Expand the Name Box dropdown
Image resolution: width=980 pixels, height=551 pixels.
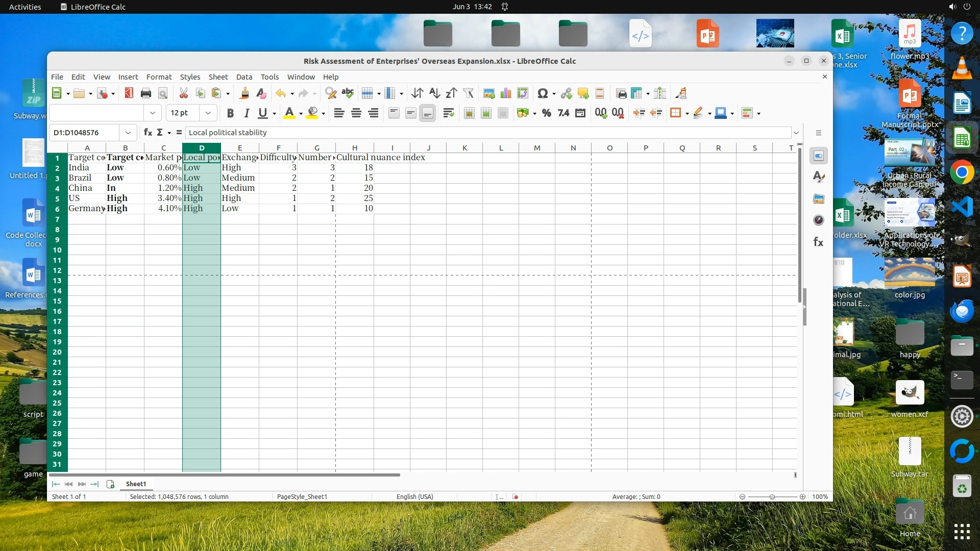coord(128,133)
